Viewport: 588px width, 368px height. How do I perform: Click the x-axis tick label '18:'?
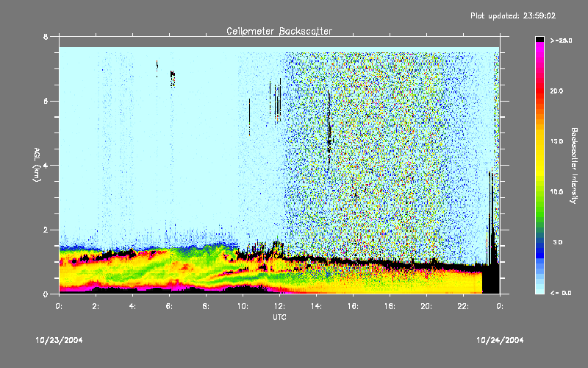(x=390, y=306)
